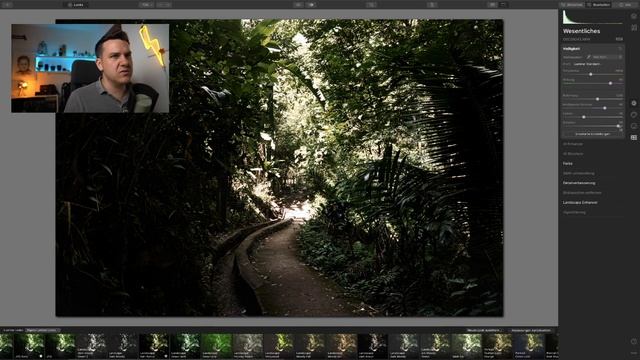Select the Portrait face icon in sidebar
The height and width of the screenshot is (360, 640).
click(634, 126)
